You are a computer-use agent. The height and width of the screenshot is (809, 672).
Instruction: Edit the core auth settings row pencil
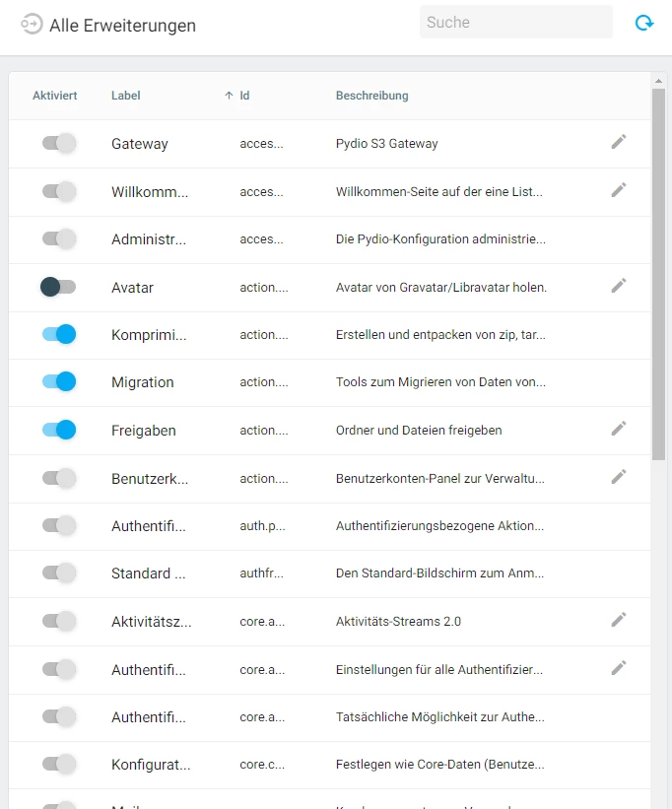point(618,668)
